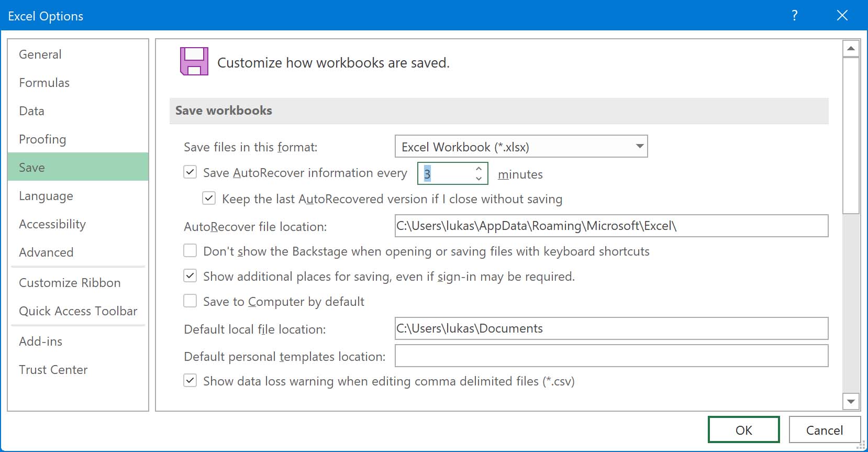Image resolution: width=868 pixels, height=452 pixels.
Task: Open the Formulas options category
Action: point(78,83)
